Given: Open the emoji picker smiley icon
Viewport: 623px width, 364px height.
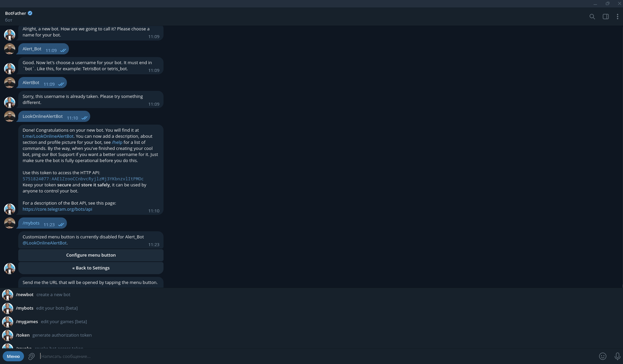Looking at the screenshot, I should pos(603,356).
